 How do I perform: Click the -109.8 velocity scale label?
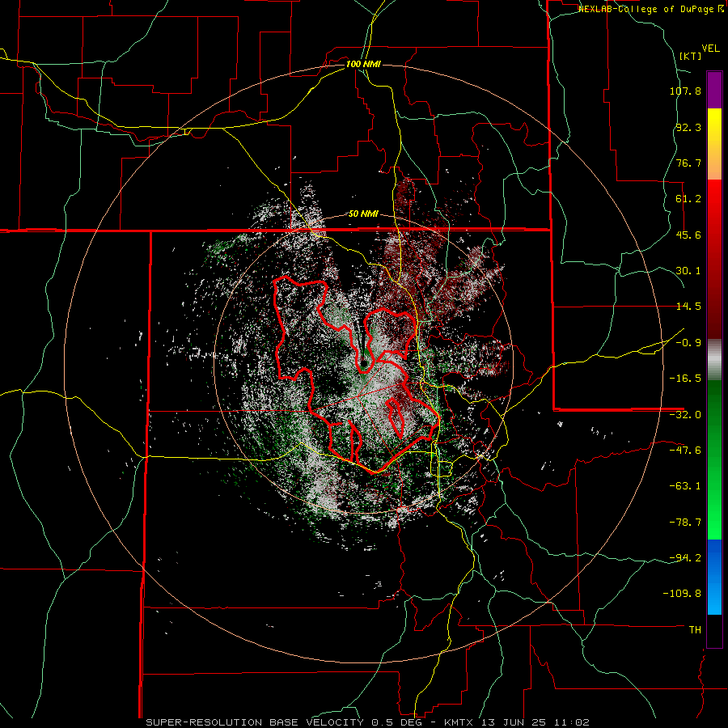[x=683, y=594]
